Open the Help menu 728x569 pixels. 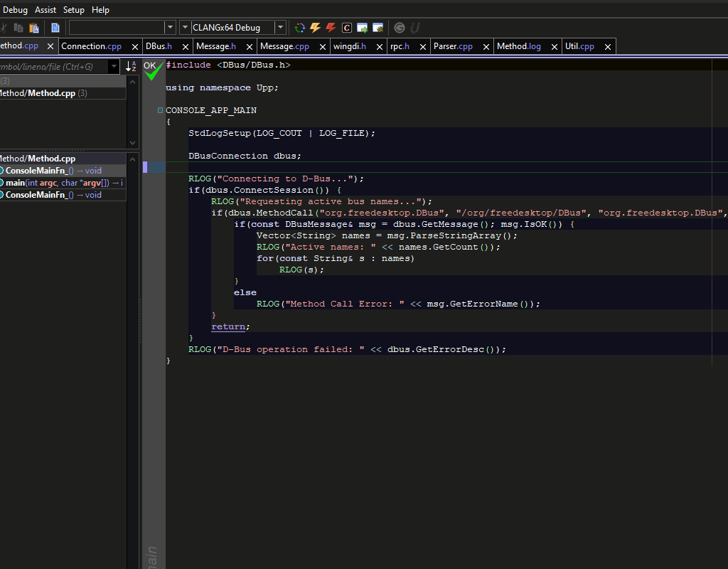click(x=100, y=10)
